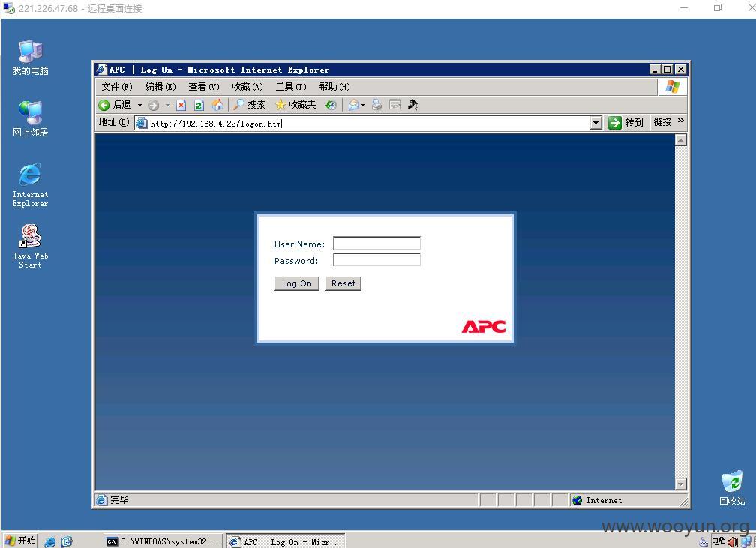Screen dimensions: 756x548
Task: Click the last toolbar icon after Edit
Action: [x=412, y=105]
